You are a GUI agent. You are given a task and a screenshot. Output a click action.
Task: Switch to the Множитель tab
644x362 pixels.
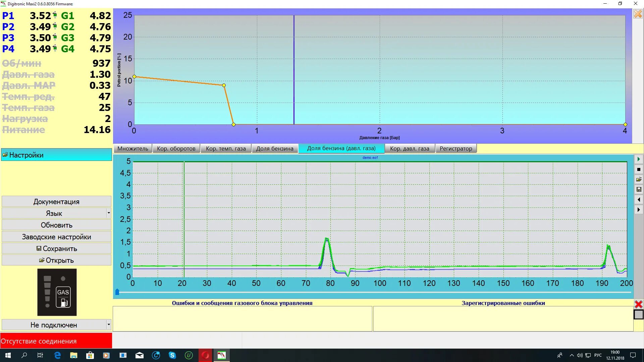[x=132, y=148]
